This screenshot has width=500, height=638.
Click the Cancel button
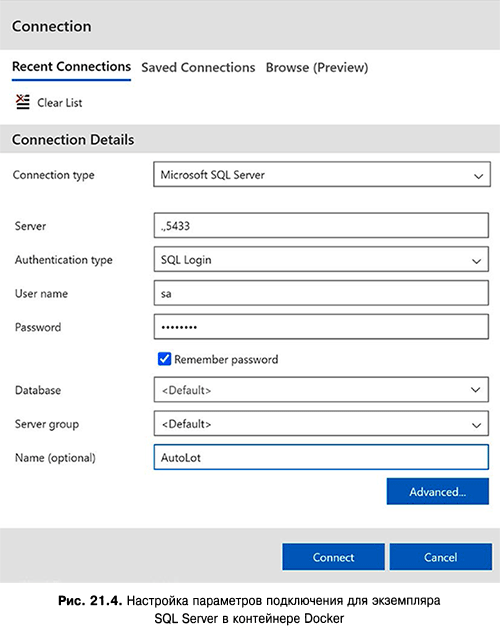click(x=441, y=557)
